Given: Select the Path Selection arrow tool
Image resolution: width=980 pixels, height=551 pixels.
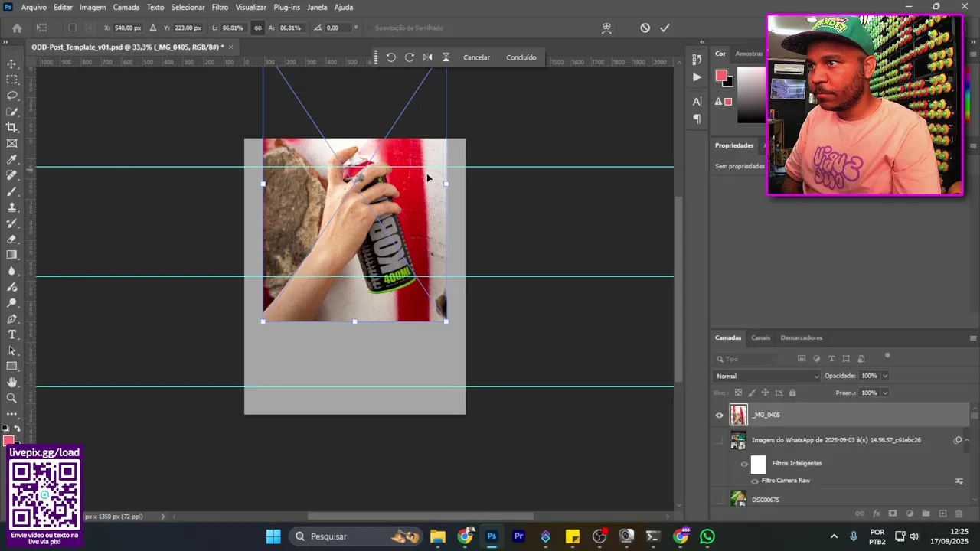Looking at the screenshot, I should pyautogui.click(x=11, y=350).
